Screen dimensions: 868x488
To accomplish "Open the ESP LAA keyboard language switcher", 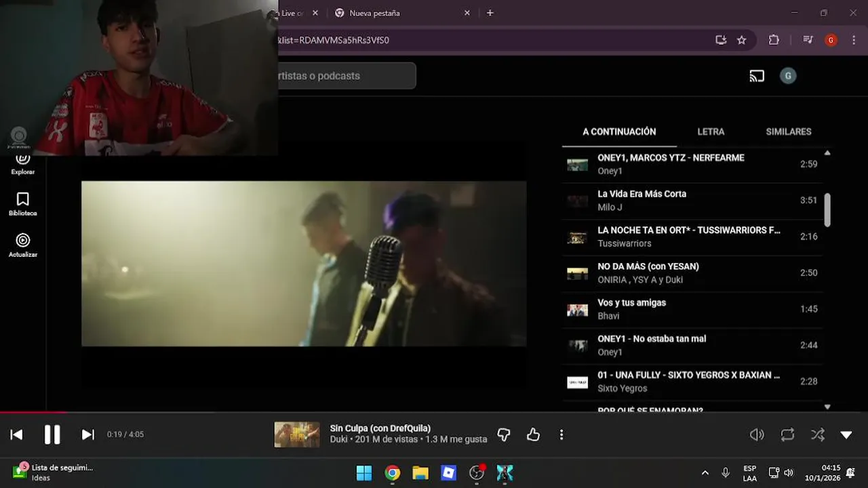I will click(749, 473).
